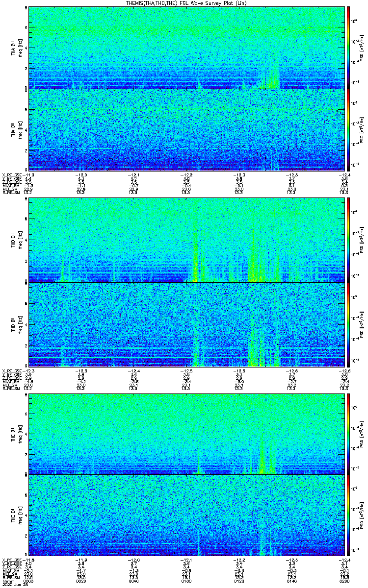Viewport: 368px width, 588px height.
Task: Click the PSD color bar beside THD B-parallel
Action: click(349, 324)
